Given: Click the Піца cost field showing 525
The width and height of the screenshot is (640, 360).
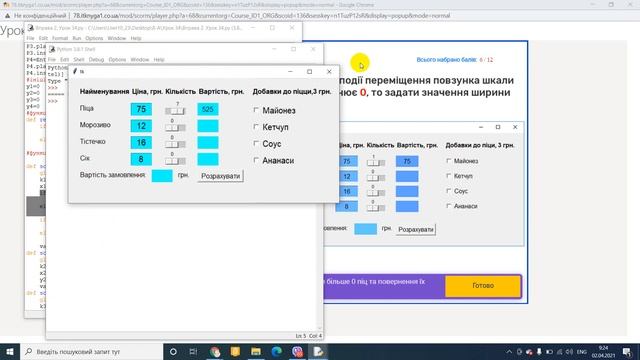Looking at the screenshot, I should click(x=208, y=109).
